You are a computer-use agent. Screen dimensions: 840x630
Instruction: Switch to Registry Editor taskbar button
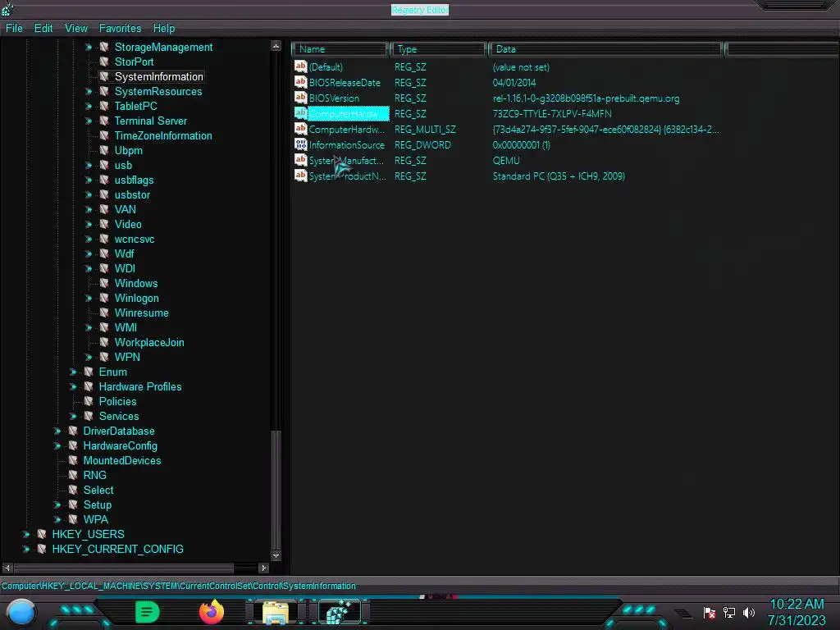[x=340, y=612]
